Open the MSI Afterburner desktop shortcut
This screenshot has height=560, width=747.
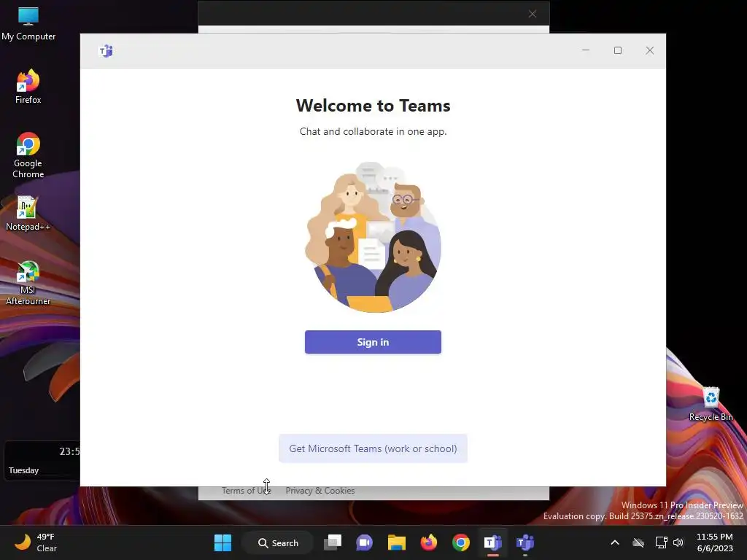(x=28, y=282)
